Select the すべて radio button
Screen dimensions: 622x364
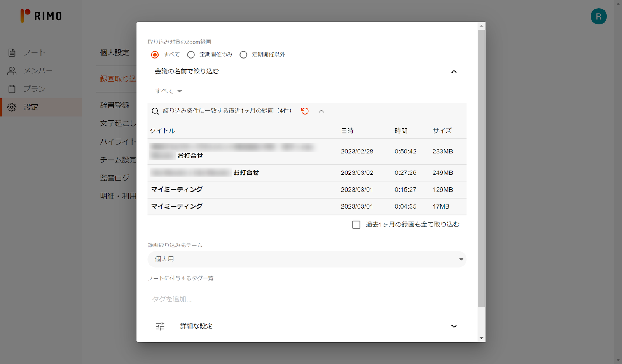click(x=155, y=55)
